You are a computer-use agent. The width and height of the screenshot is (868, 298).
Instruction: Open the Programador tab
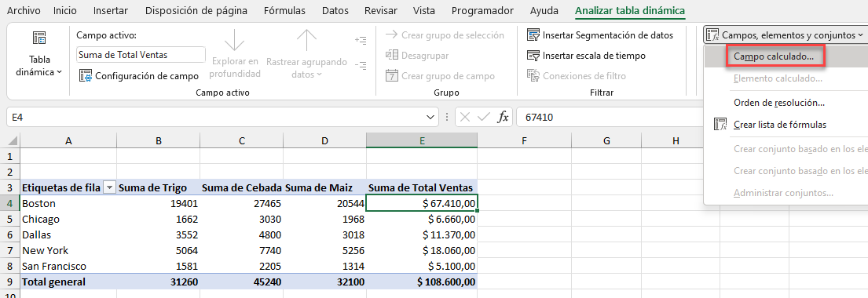(x=483, y=10)
